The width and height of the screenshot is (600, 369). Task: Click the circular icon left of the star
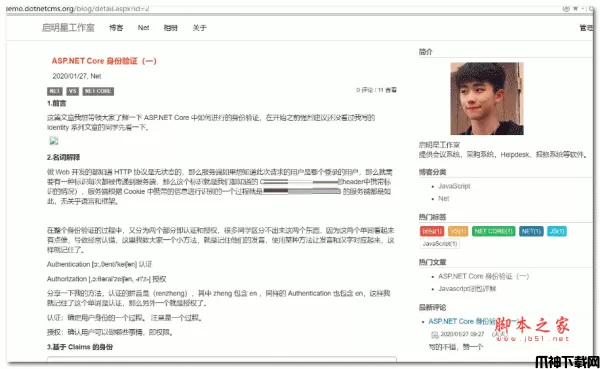[x=566, y=8]
